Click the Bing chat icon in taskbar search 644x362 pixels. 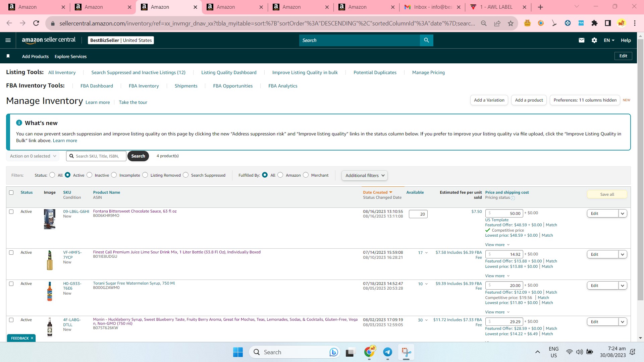pos(333,352)
